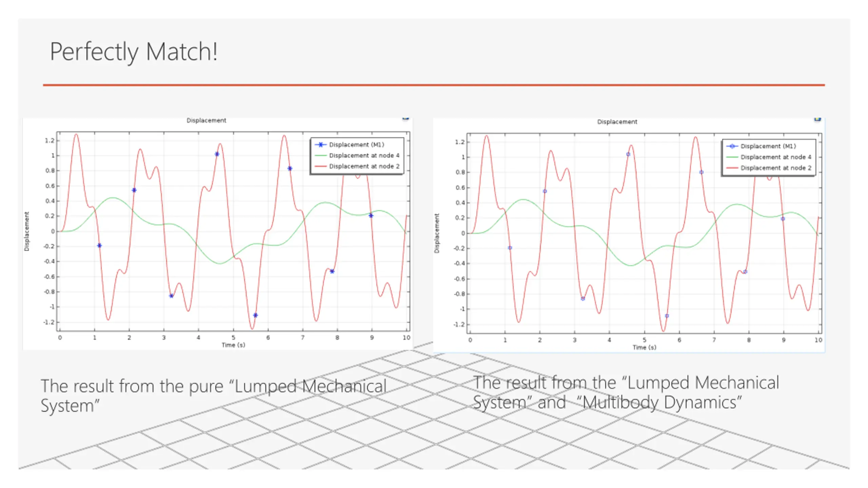Click the left plot 'Displacement' title
The height and width of the screenshot is (488, 868).
(206, 121)
